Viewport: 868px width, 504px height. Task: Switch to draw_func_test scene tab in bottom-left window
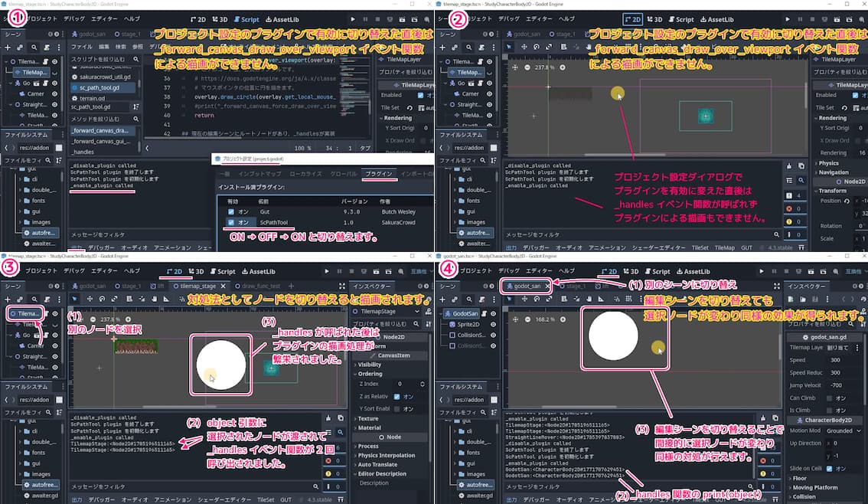point(257,286)
